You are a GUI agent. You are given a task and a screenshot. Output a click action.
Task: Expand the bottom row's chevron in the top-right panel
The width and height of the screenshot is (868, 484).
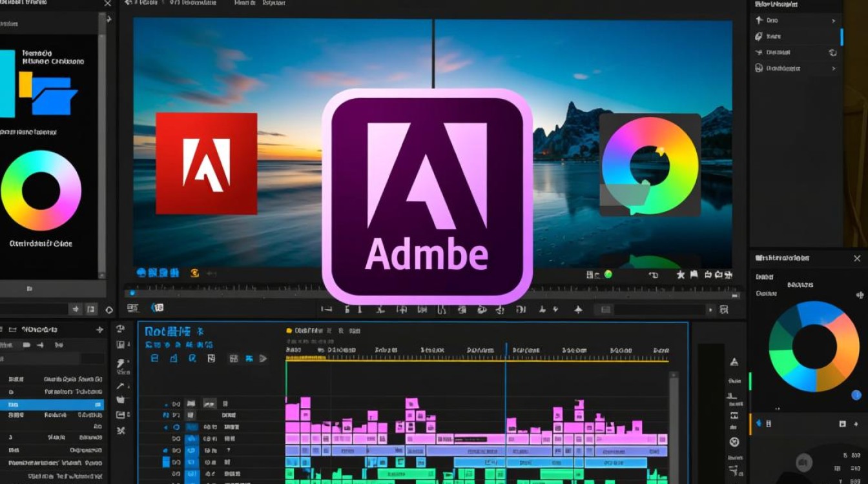tap(833, 68)
